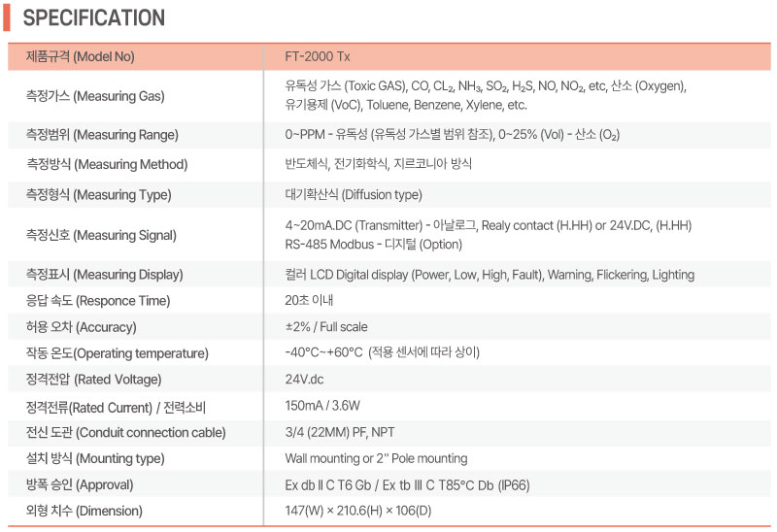This screenshot has width=777, height=532.
Task: Click the Diffusion type value
Action: [x=353, y=195]
